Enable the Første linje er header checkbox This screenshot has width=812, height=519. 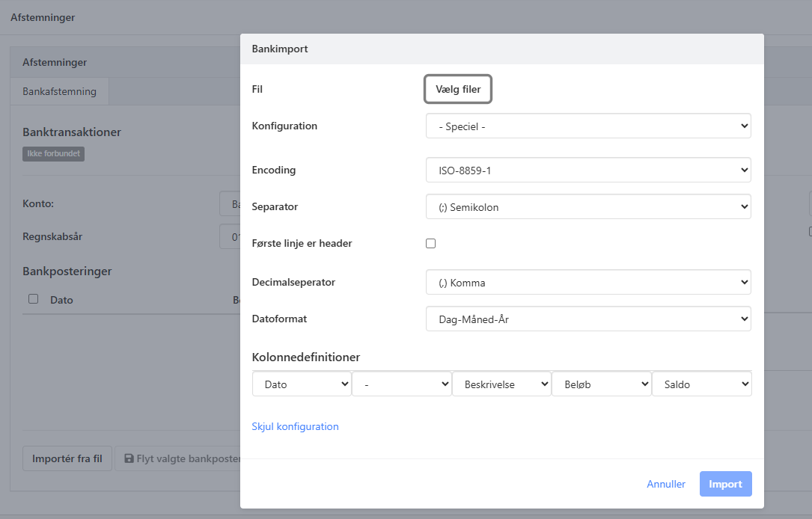click(x=430, y=244)
